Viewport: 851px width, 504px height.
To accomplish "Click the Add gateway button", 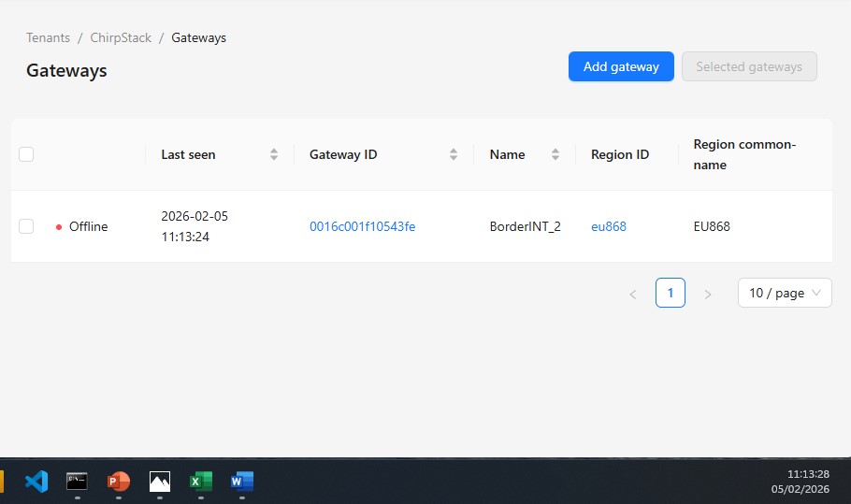I will click(x=621, y=66).
